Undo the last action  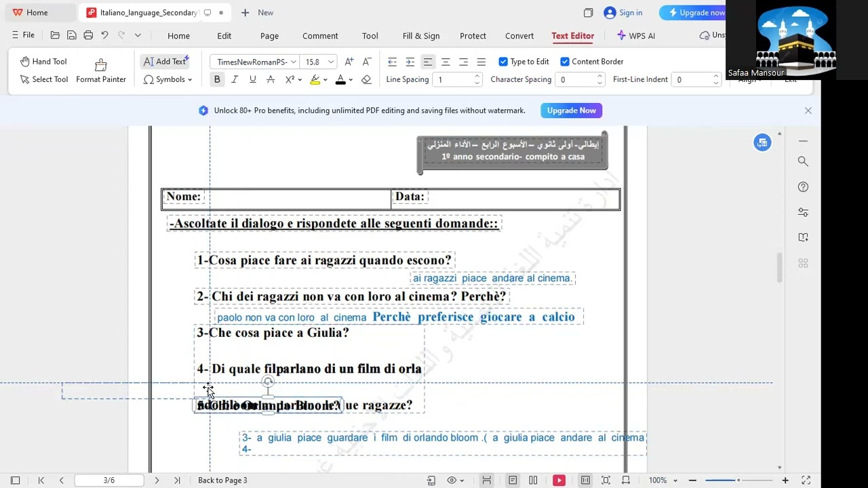[x=104, y=35]
